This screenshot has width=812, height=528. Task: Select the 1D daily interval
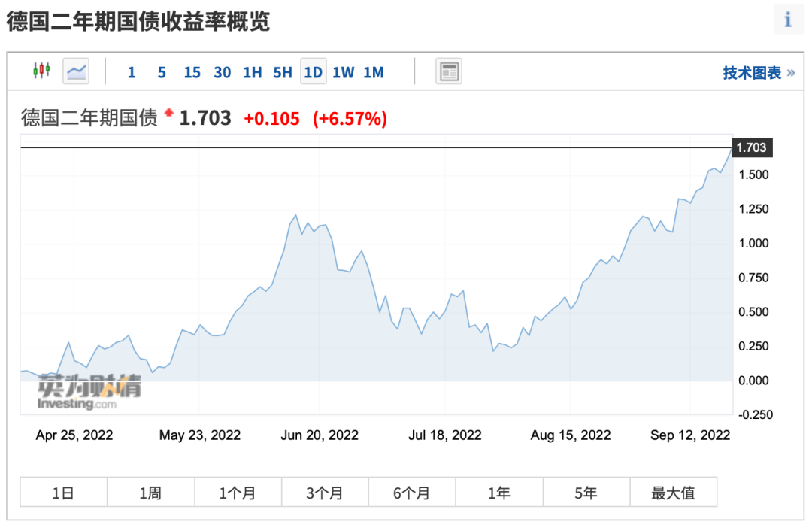pyautogui.click(x=313, y=72)
